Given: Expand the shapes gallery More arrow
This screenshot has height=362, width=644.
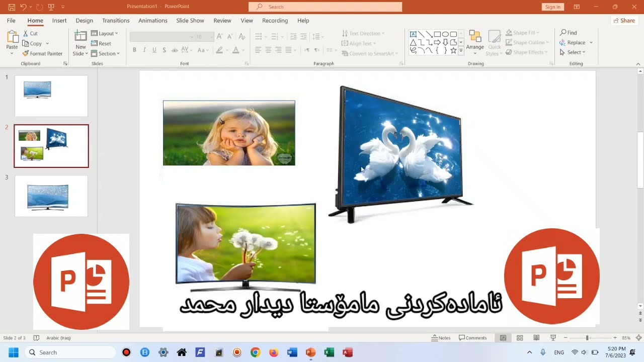Looking at the screenshot, I should 461,50.
